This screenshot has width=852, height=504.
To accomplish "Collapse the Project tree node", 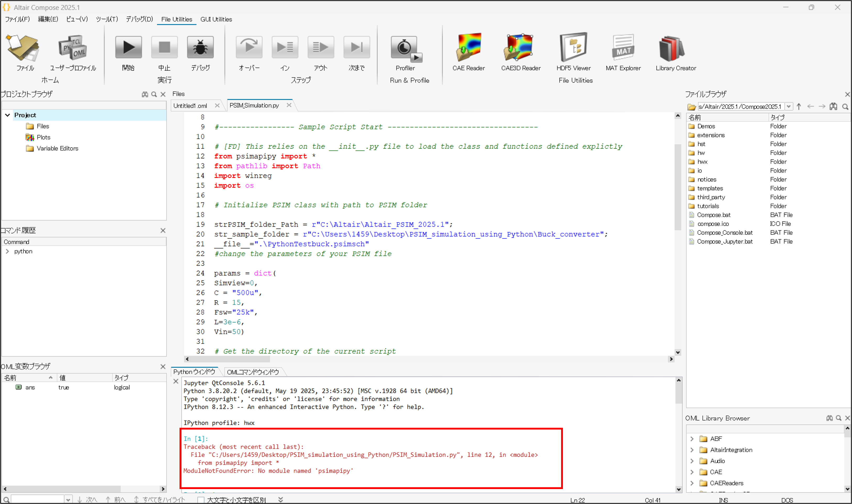I will pyautogui.click(x=8, y=115).
